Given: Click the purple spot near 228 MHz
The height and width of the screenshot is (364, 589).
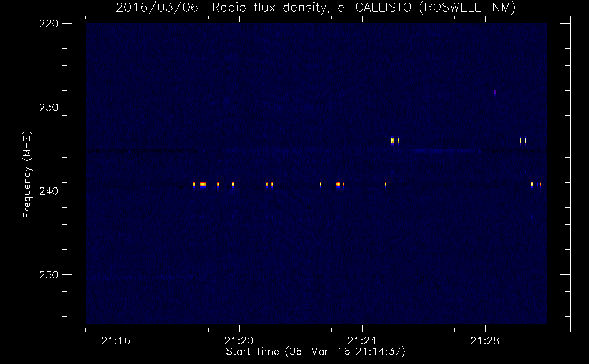Looking at the screenshot, I should (495, 92).
